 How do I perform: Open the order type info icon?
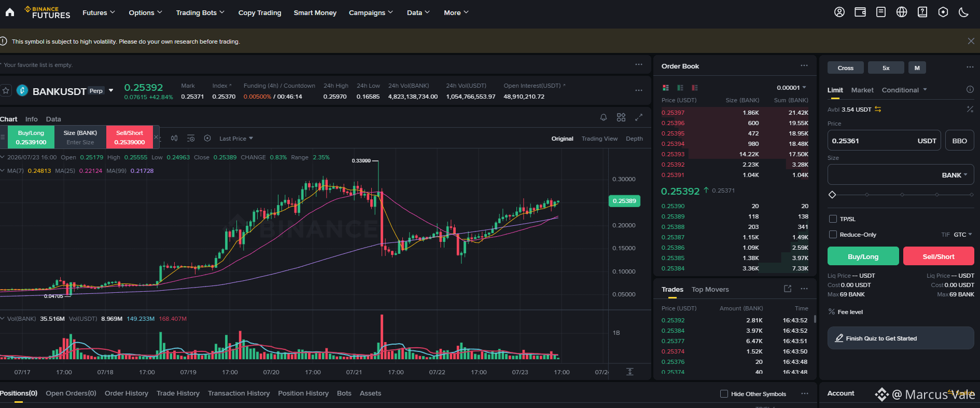tap(970, 89)
